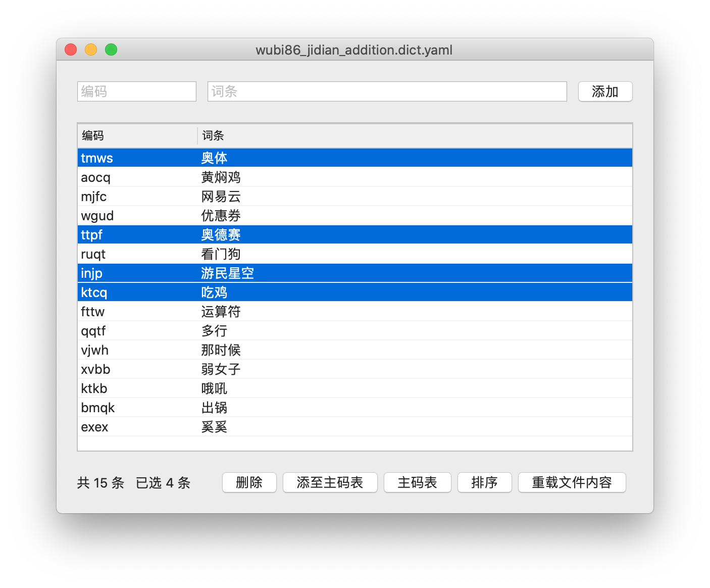Screen dimensions: 710x588
Task: Click the 词条 column header
Action: (415, 135)
